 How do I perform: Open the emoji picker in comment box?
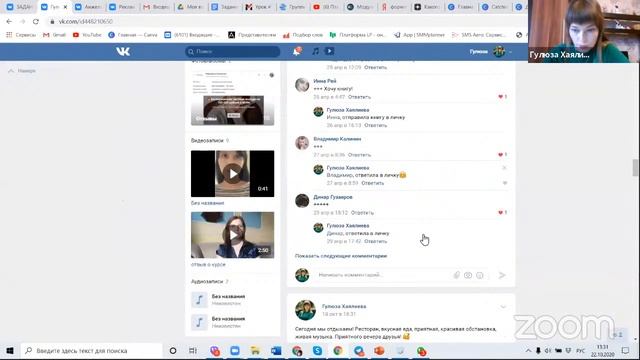pos(480,275)
